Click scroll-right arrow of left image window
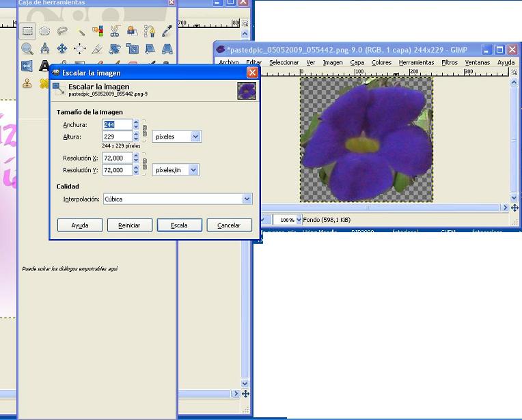This screenshot has height=420, width=522. [x=236, y=394]
